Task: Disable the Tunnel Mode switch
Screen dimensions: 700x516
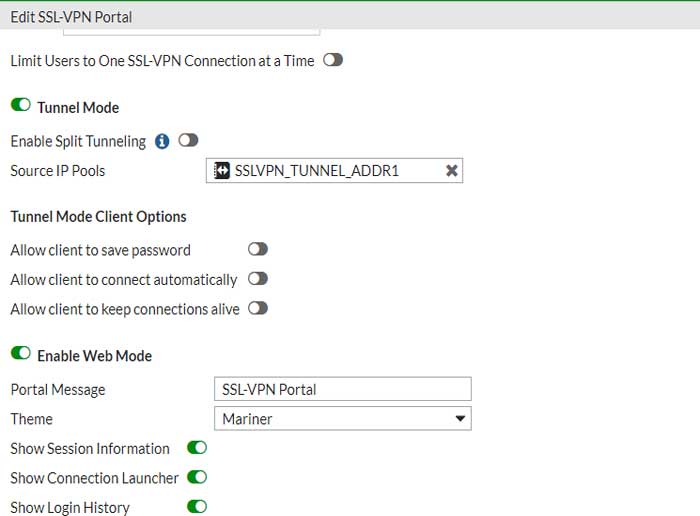Action: pos(21,105)
